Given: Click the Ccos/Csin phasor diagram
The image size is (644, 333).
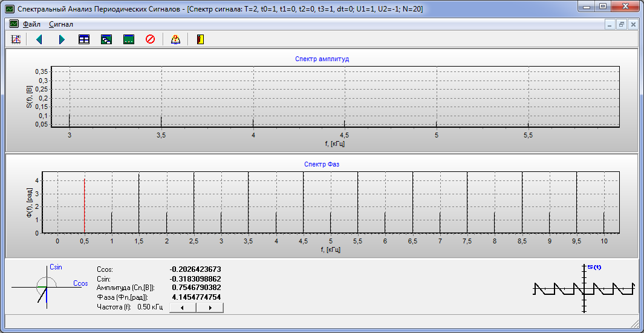Looking at the screenshot, I should pos(46,286).
